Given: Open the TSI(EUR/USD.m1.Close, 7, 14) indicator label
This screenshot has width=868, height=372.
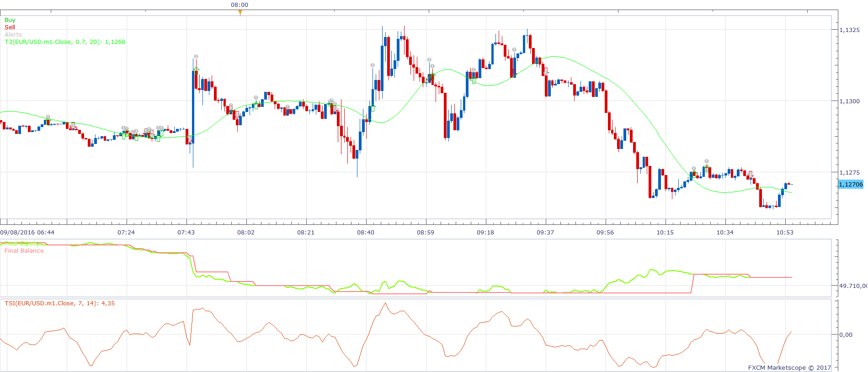Looking at the screenshot, I should pos(59,303).
